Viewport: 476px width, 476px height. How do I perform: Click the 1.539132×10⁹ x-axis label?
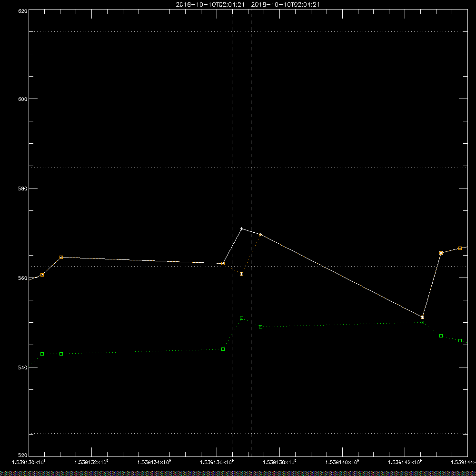pyautogui.click(x=91, y=462)
